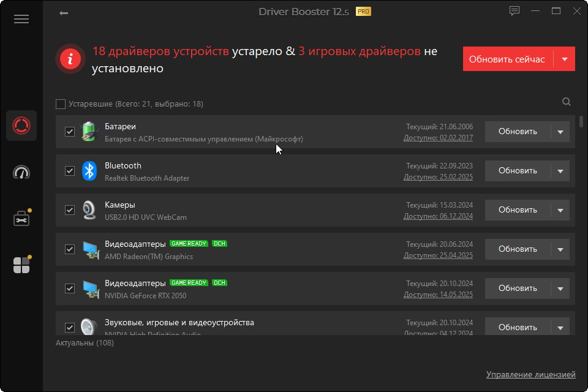Uncheck the Звуковые устройства driver checkbox
This screenshot has width=588, height=392.
pos(70,328)
